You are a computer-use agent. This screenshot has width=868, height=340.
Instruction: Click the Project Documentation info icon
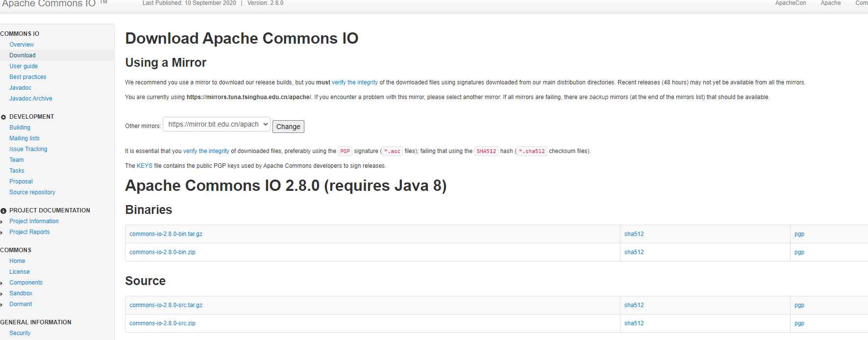pyautogui.click(x=3, y=211)
